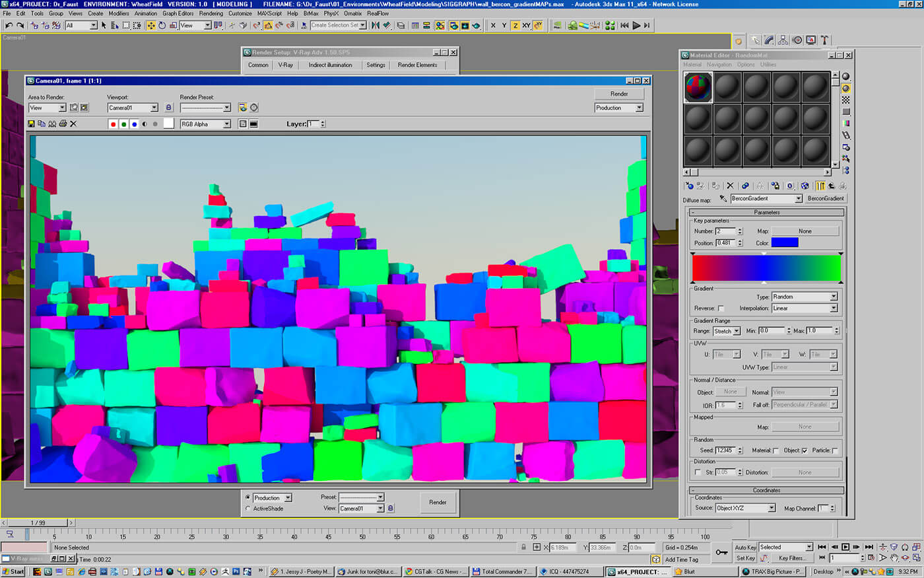
Task: Toggle the Material Editor sample backlight
Action: (846, 88)
